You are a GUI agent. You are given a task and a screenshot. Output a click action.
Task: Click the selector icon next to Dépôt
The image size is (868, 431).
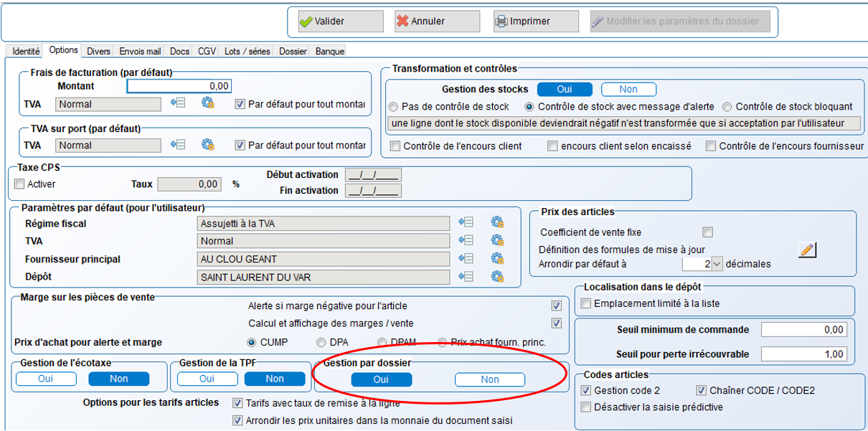click(467, 276)
